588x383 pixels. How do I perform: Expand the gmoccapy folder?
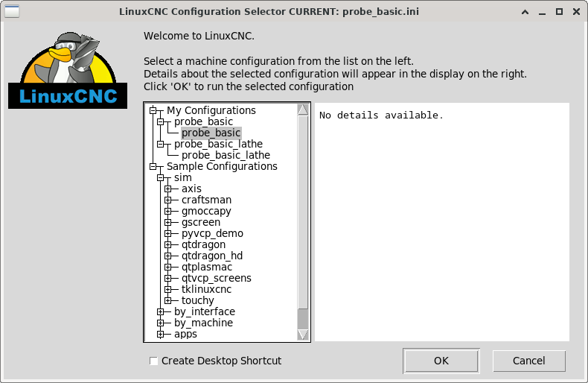[168, 211]
